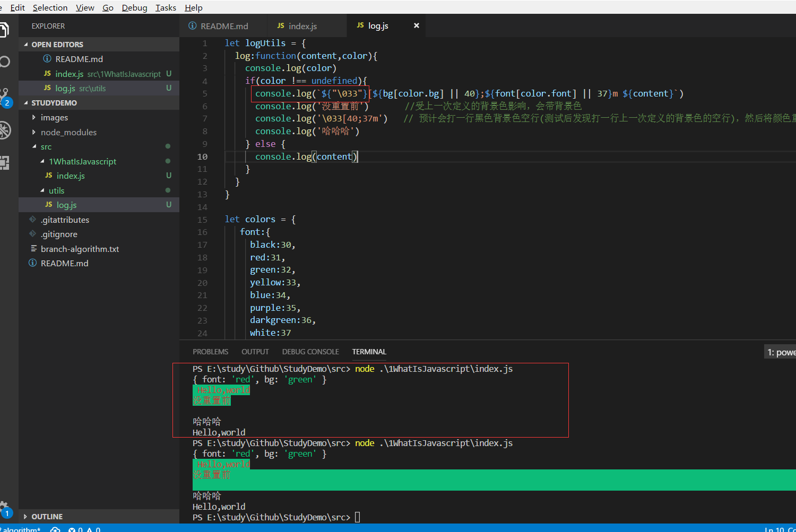Open the Tasks menu

point(166,7)
